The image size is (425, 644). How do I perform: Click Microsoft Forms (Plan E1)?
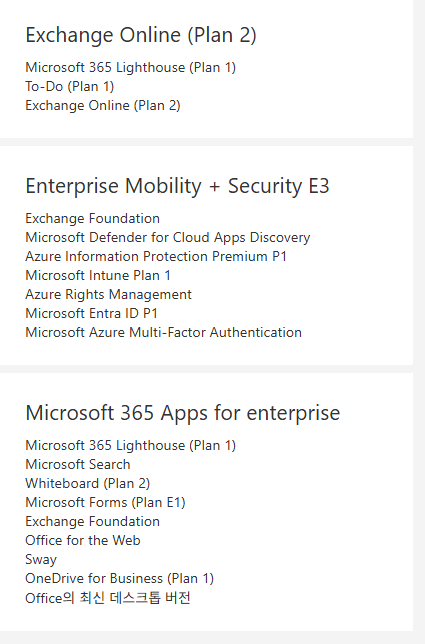pos(106,502)
